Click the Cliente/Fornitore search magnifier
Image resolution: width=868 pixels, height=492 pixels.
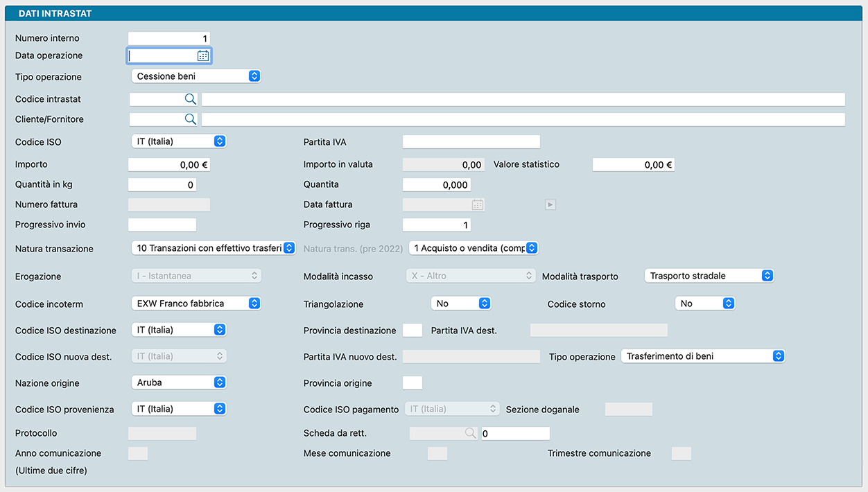[x=190, y=119]
